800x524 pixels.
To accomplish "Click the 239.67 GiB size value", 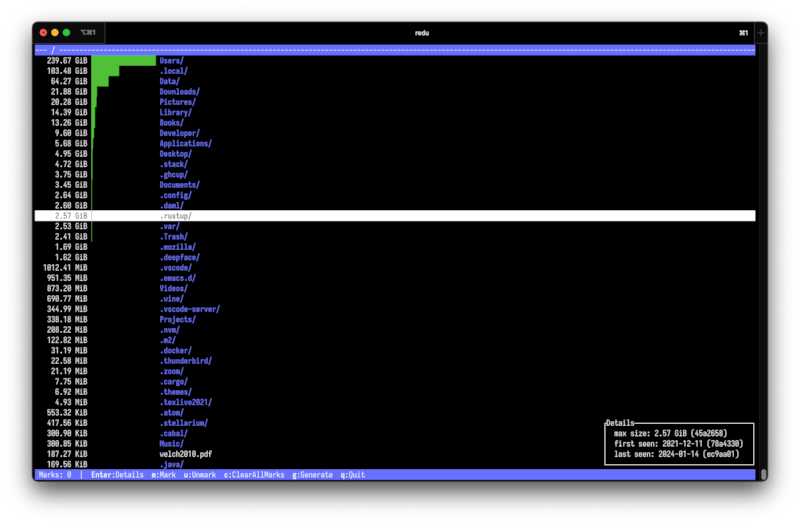I will [67, 61].
